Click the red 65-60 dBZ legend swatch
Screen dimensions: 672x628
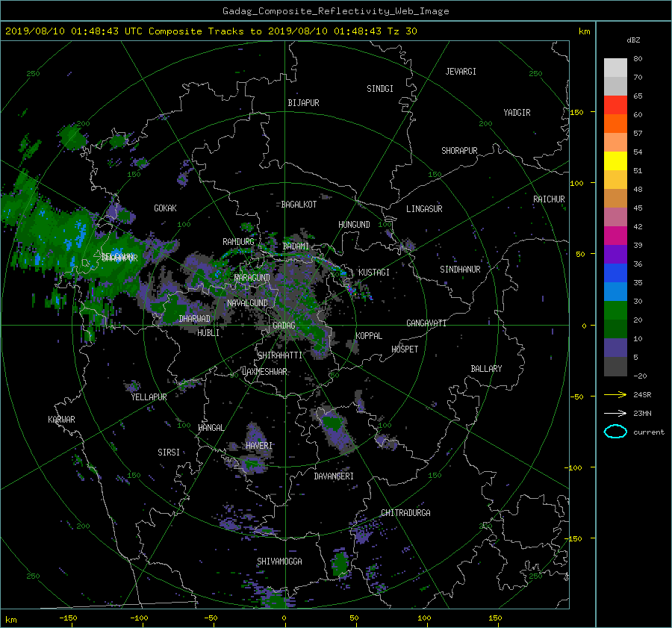(615, 105)
